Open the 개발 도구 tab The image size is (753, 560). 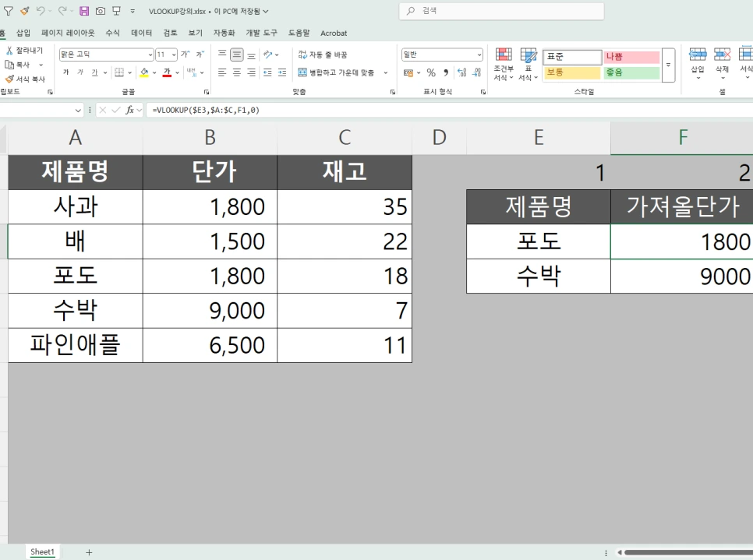tap(261, 33)
